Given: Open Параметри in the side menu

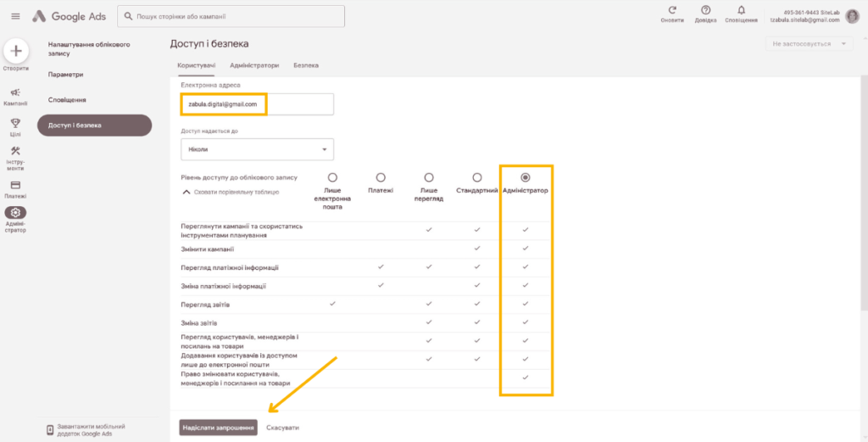Looking at the screenshot, I should pyautogui.click(x=66, y=74).
